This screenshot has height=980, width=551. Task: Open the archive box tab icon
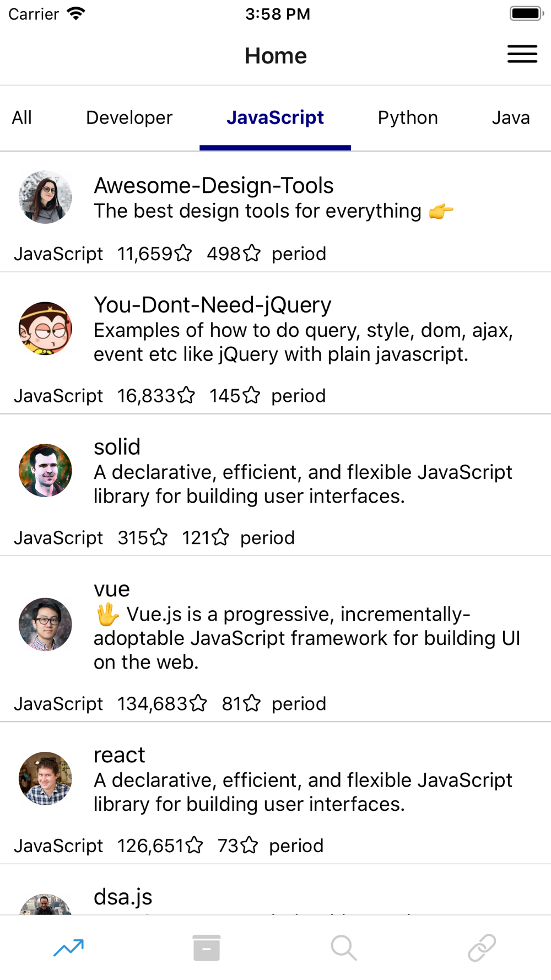click(207, 947)
